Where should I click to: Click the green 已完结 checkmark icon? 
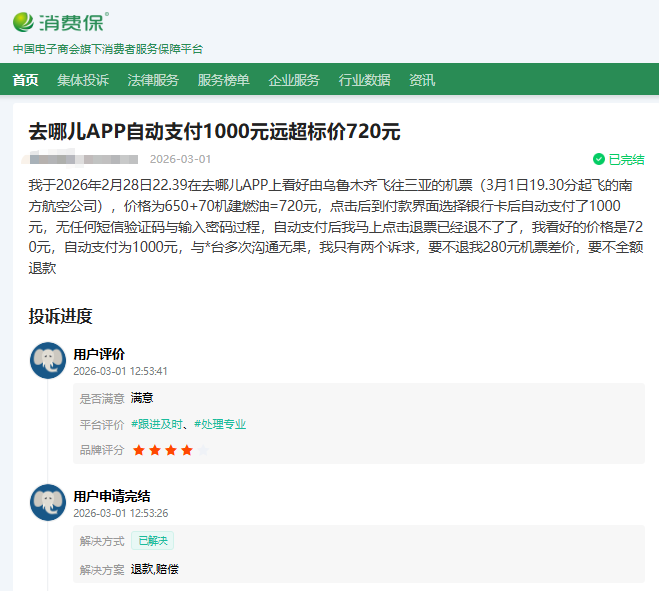tap(599, 159)
